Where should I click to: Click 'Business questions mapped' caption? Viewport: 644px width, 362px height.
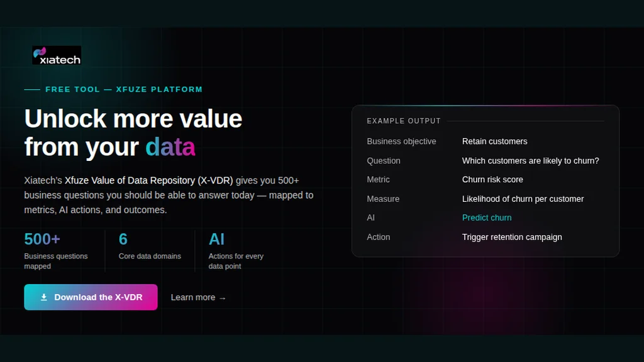click(56, 261)
